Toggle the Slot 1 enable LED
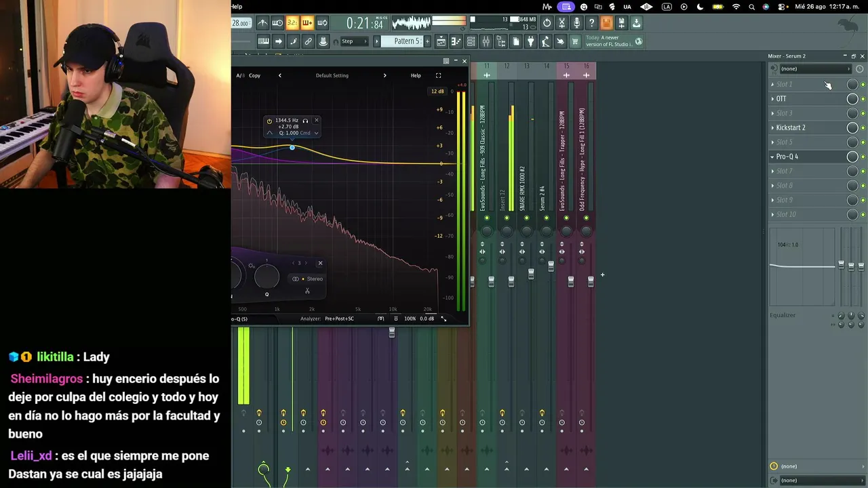This screenshot has height=488, width=868. click(863, 85)
